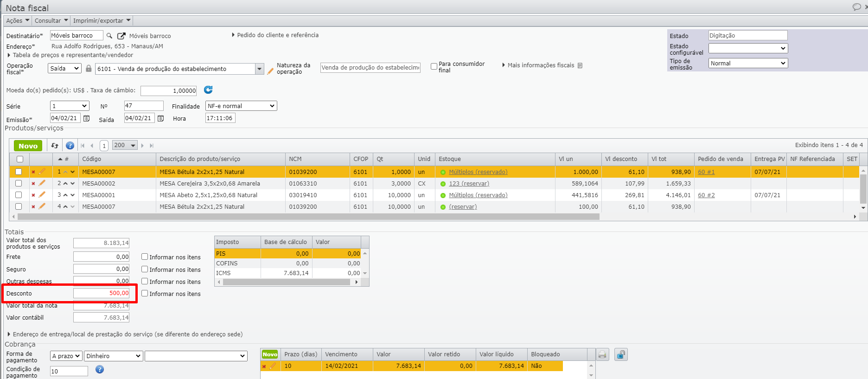Delete the MESA00002 row with red X

point(33,183)
